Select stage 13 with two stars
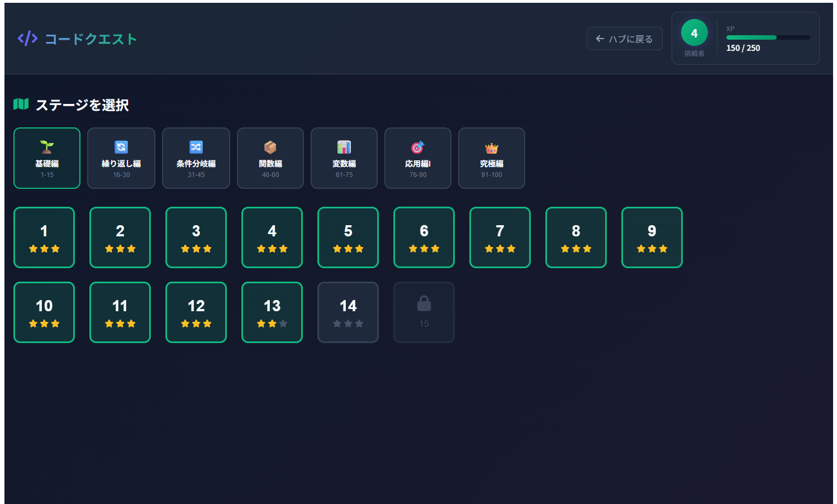Screen dimensions: 837x504 click(272, 312)
